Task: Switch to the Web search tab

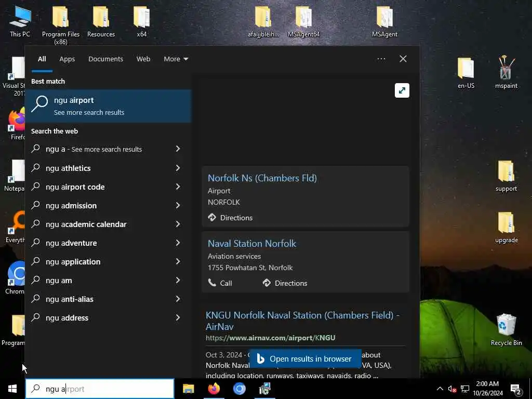Action: point(143,59)
